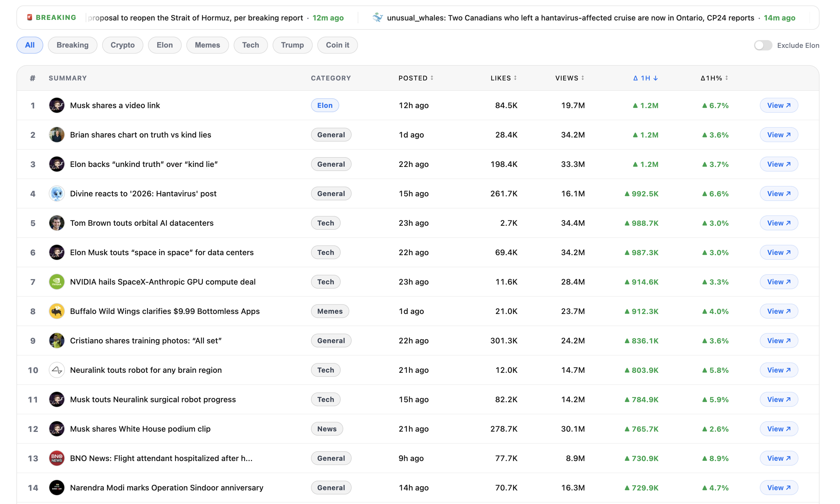Click 'Musk shares White House podium clip' text
The height and width of the screenshot is (504, 840).
tap(140, 429)
